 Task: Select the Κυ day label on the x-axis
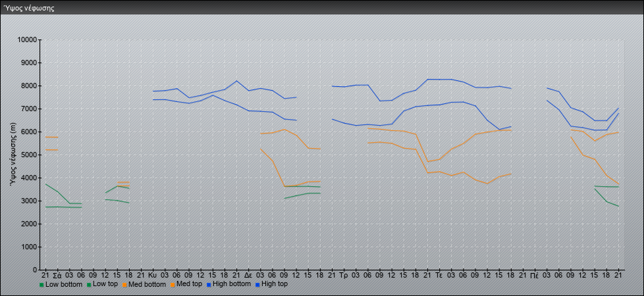tap(153, 275)
